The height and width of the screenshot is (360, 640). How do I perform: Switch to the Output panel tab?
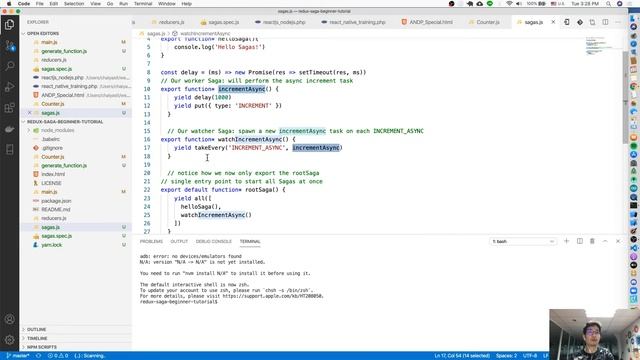pyautogui.click(x=179, y=242)
